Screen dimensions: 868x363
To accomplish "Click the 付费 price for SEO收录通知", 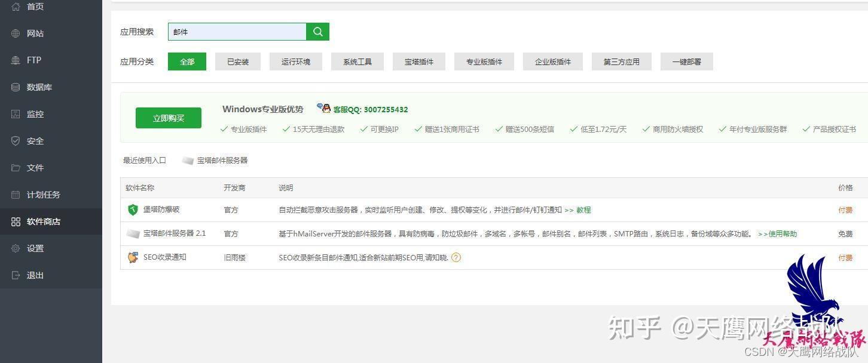I will (x=845, y=258).
